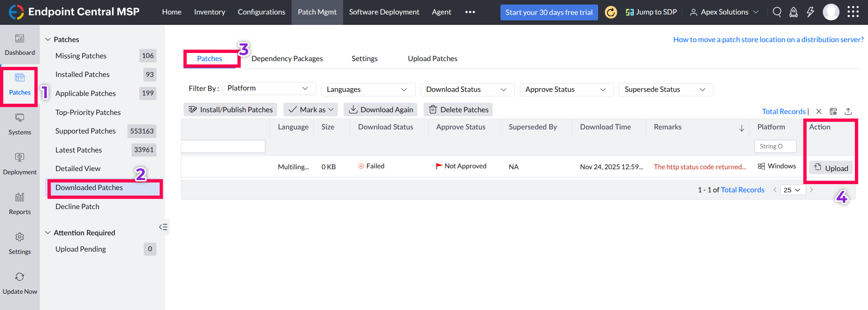Click Jump to SDP link

coord(651,12)
